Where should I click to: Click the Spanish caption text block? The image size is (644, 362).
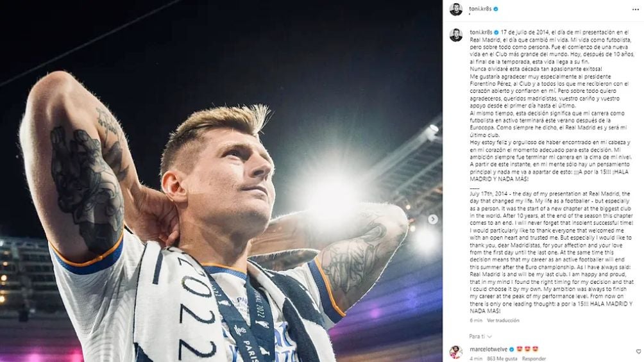click(552, 106)
